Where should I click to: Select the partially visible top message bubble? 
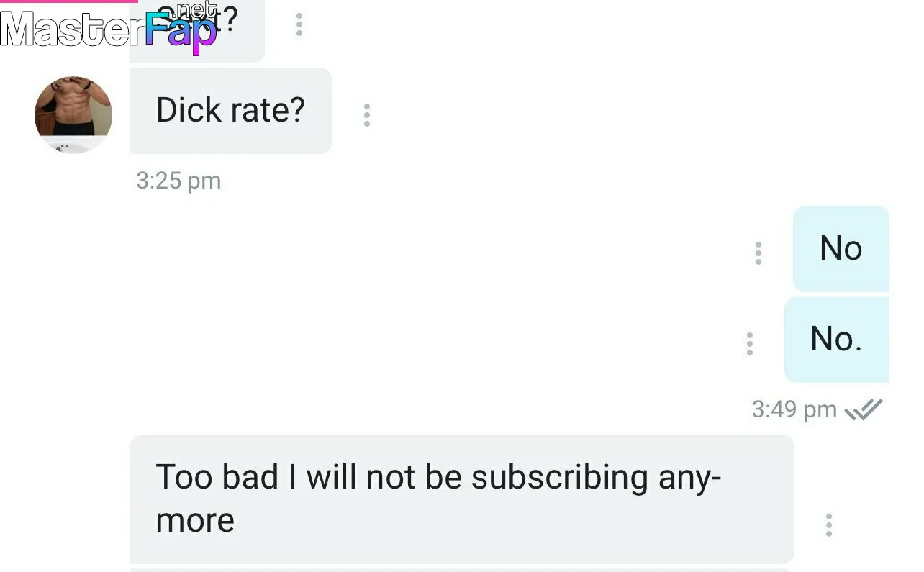point(197,31)
